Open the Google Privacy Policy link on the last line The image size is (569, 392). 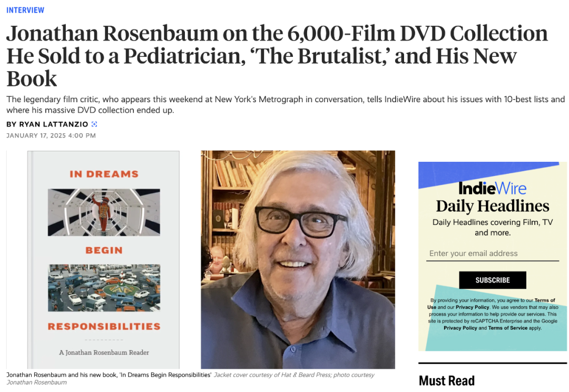[460, 328]
